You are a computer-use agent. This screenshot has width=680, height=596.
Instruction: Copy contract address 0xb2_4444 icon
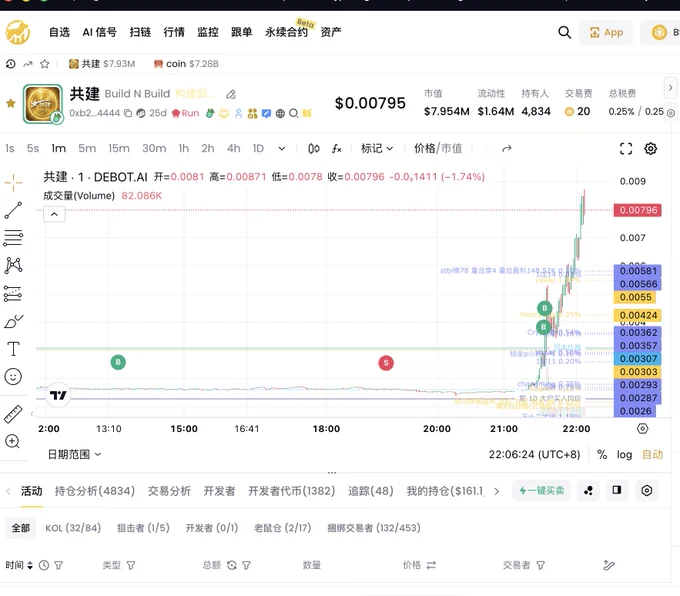pyautogui.click(x=128, y=113)
